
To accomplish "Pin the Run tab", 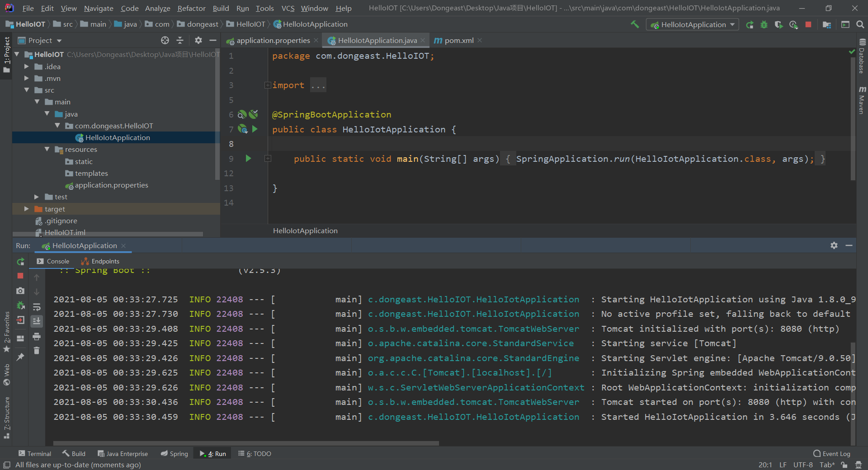I will coord(20,357).
